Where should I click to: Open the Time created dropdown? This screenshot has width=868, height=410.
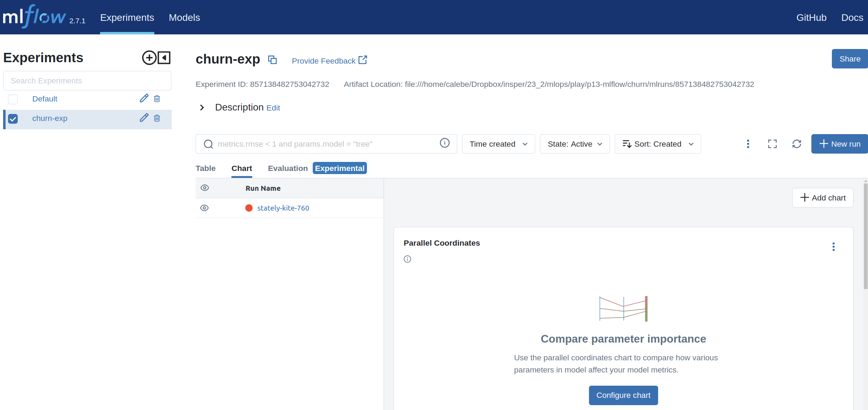pos(498,144)
